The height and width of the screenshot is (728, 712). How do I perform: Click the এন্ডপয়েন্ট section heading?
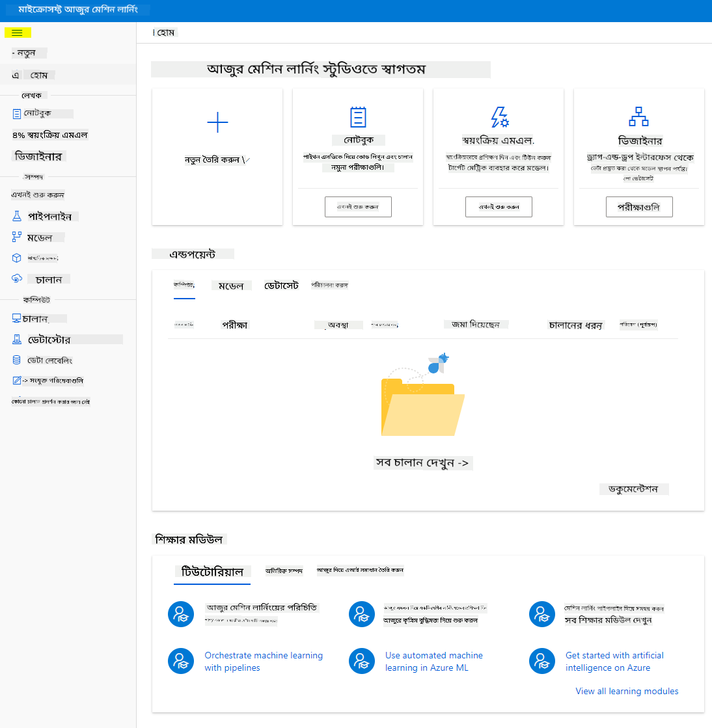pyautogui.click(x=192, y=254)
